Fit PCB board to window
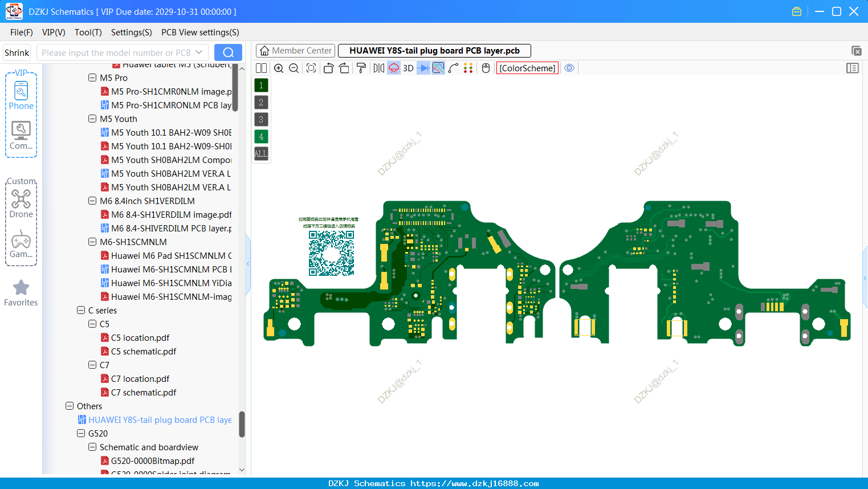The width and height of the screenshot is (868, 489). [x=311, y=68]
